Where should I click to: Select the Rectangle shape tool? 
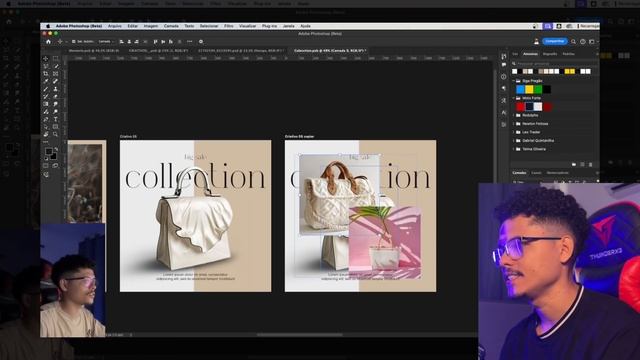point(56,127)
